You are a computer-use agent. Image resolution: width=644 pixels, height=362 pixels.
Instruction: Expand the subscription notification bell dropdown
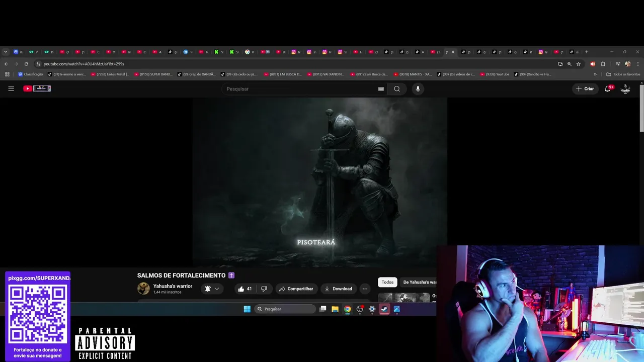point(212,289)
